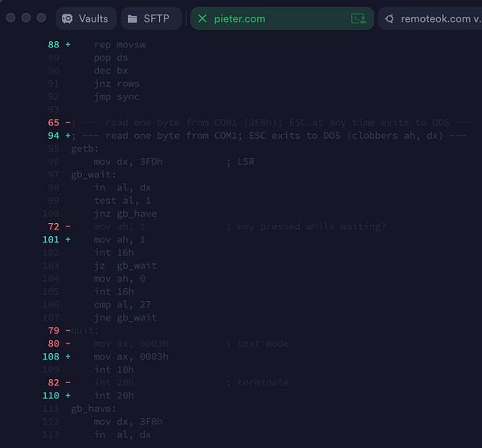Click added line 110 'int 20h'
Viewport: 482px width, 448px height.
pyautogui.click(x=114, y=396)
